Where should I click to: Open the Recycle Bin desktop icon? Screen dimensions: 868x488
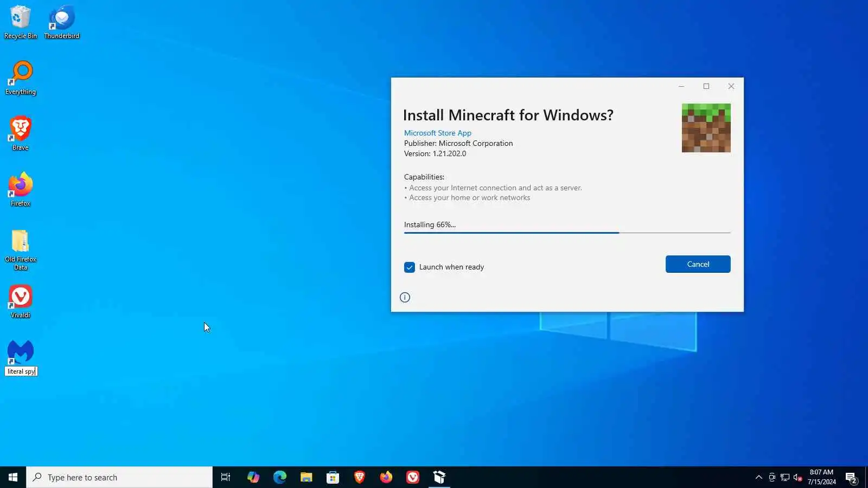tap(21, 22)
